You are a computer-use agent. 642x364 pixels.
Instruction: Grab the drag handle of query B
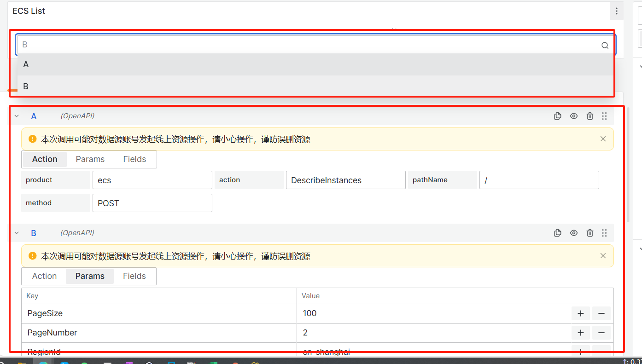(605, 233)
